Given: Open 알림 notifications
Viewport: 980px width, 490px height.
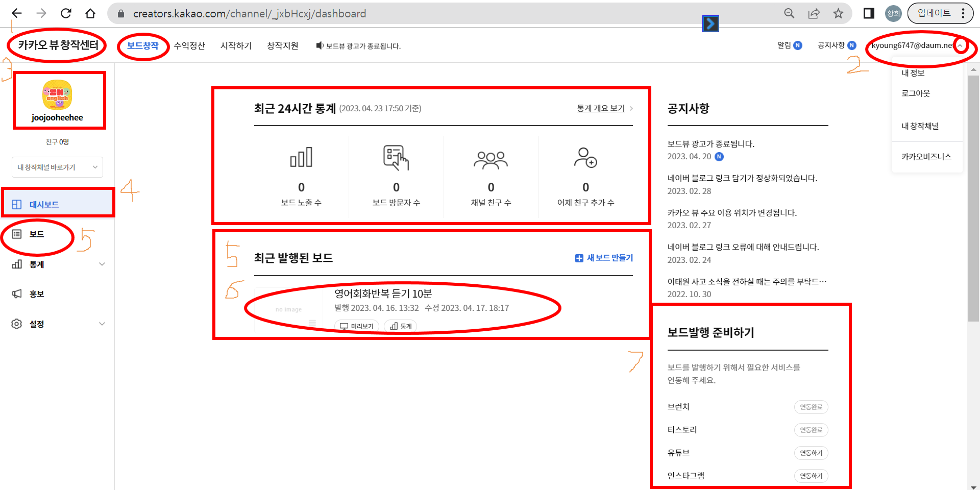Looking at the screenshot, I should click(x=790, y=45).
